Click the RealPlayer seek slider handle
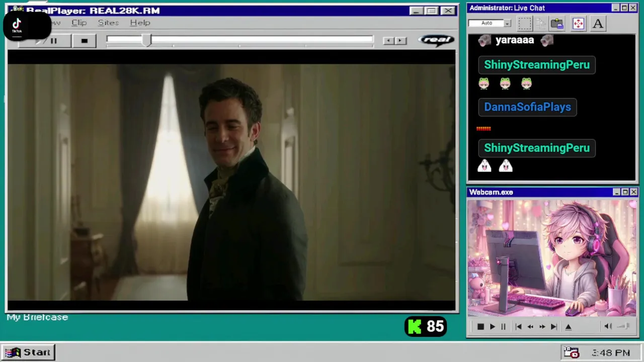The image size is (644, 362). (146, 41)
